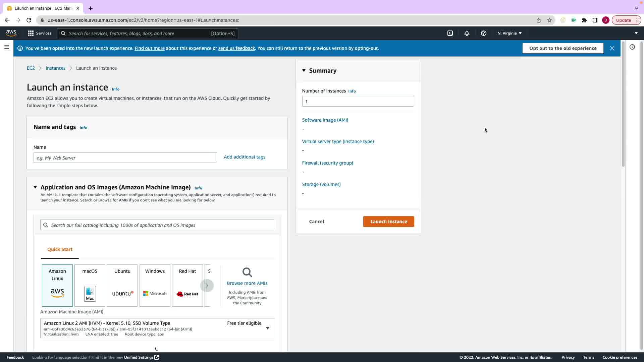The width and height of the screenshot is (644, 362).
Task: Open the notifications bell
Action: (x=467, y=33)
